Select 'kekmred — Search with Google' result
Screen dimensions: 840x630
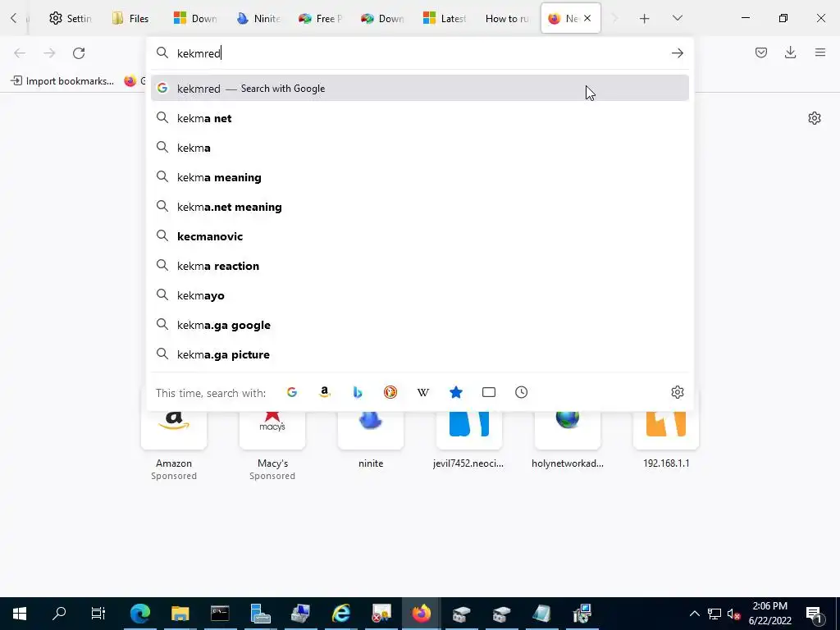click(x=419, y=89)
